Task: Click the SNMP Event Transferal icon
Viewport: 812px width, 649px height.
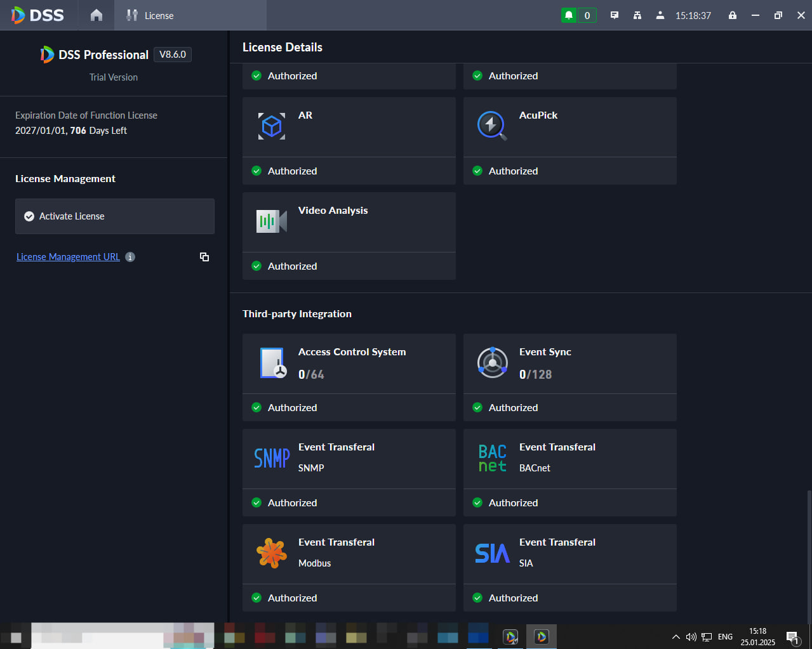Action: [x=272, y=457]
